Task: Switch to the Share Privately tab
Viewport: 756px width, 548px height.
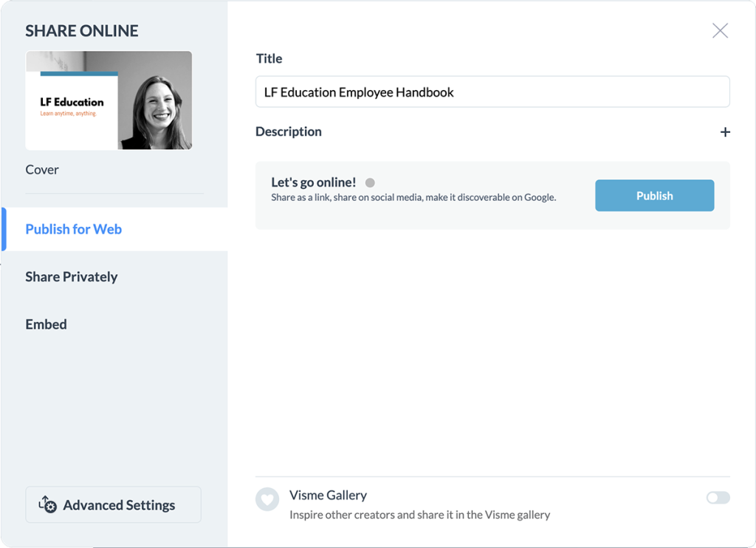Action: (72, 276)
